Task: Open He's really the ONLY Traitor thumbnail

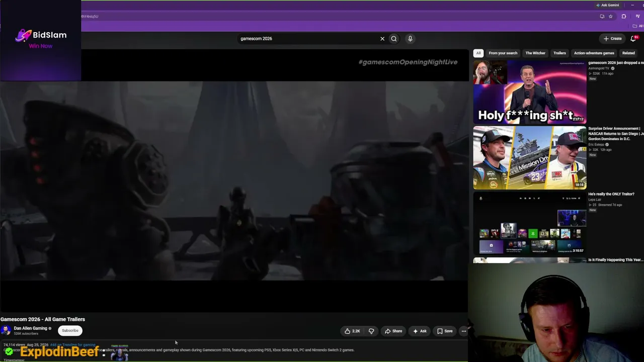Action: pos(530,223)
